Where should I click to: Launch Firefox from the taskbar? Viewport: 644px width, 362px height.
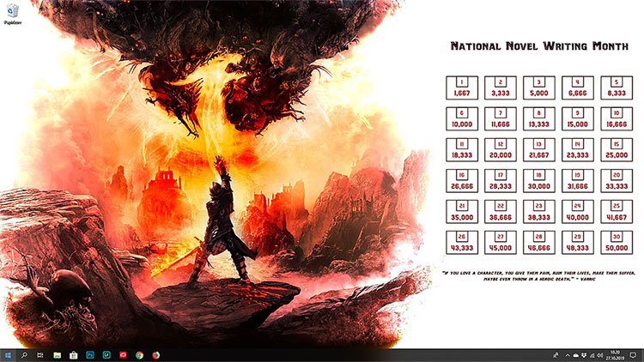click(x=155, y=355)
